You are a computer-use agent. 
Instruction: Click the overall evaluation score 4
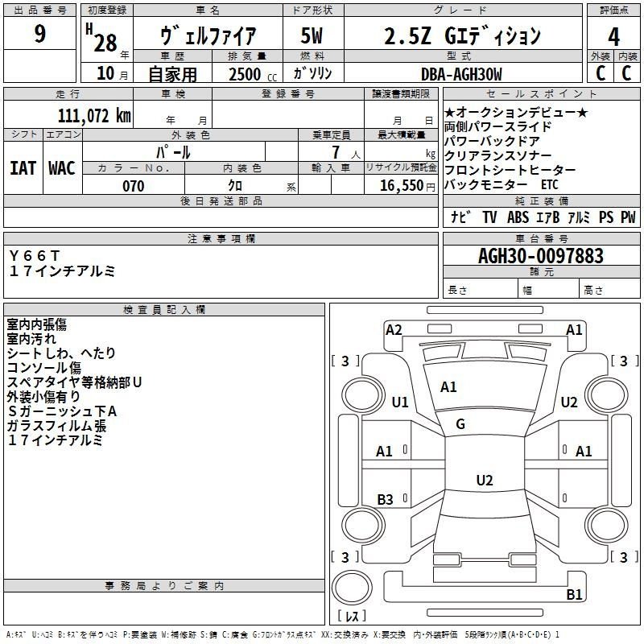[613, 37]
